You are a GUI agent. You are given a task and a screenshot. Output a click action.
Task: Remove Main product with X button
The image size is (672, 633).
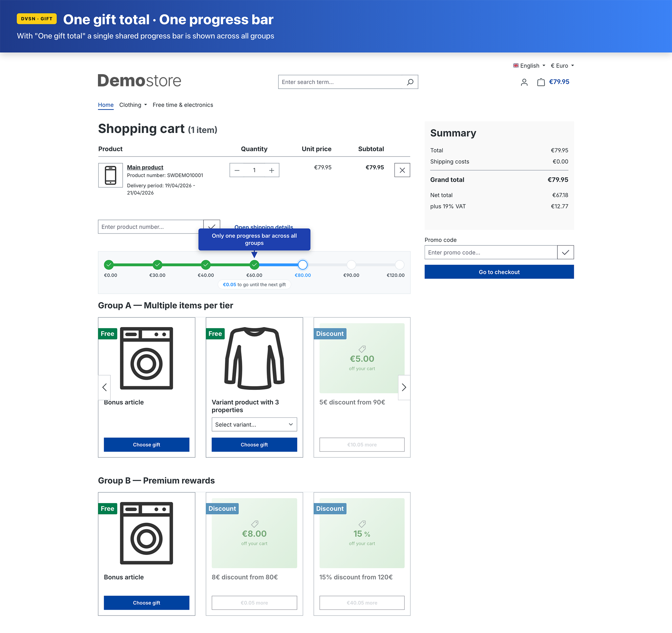coord(402,170)
